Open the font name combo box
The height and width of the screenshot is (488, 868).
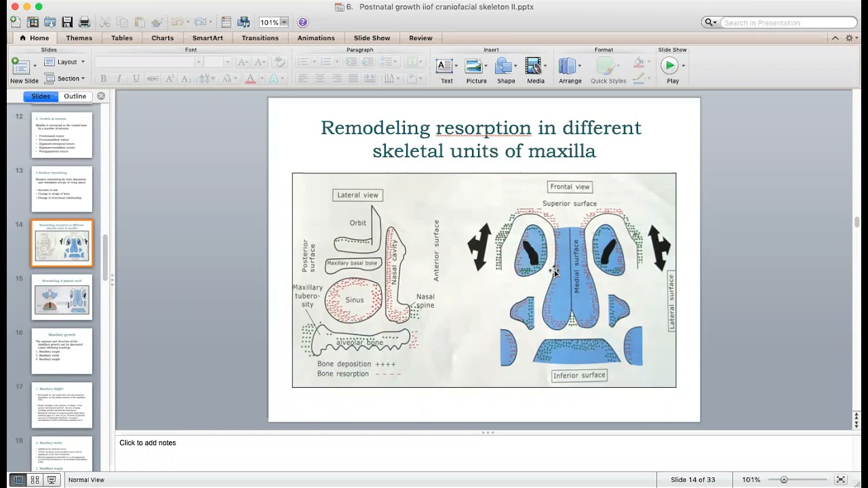[x=149, y=62]
